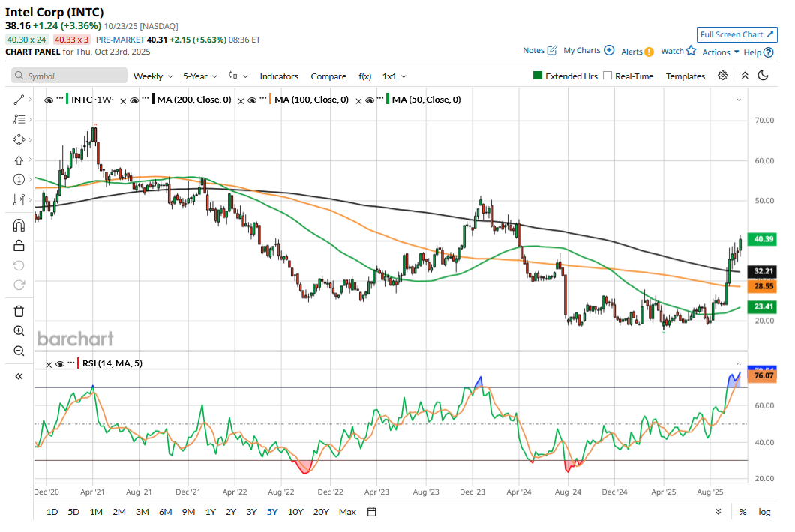This screenshot has height=532, width=795.
Task: Select the 1Y time range tab
Action: (x=211, y=512)
